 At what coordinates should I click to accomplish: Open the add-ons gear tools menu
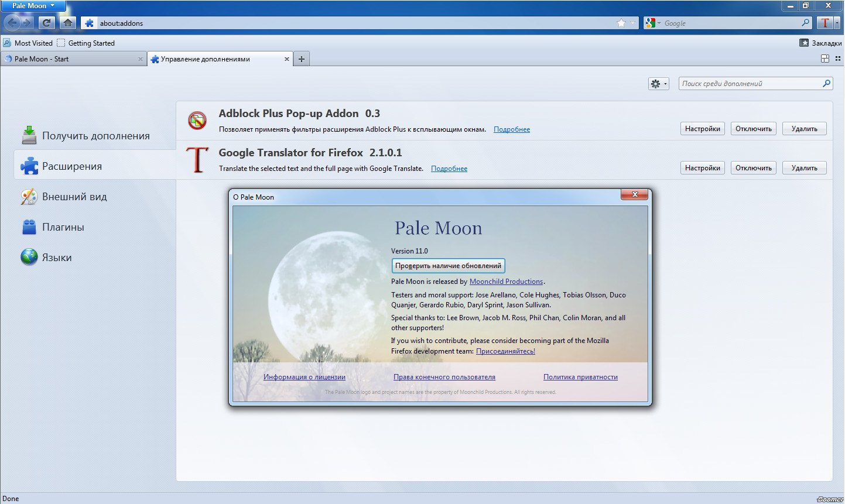pyautogui.click(x=658, y=84)
